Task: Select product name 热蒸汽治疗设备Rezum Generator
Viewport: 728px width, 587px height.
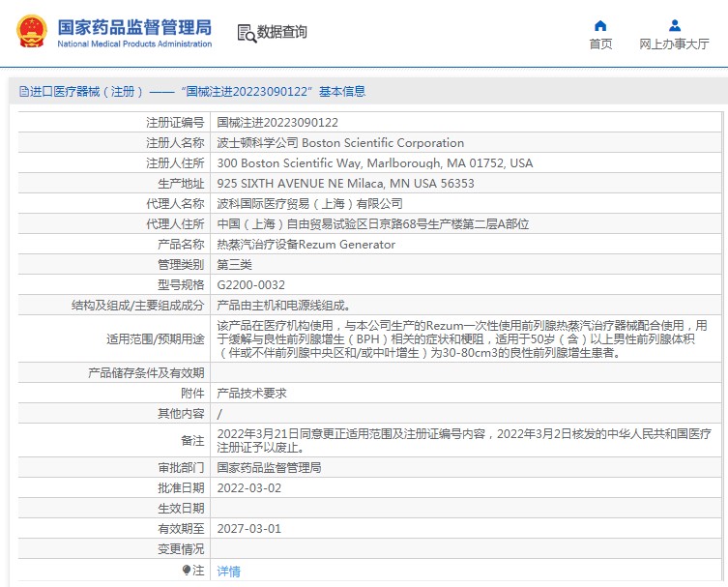Action: point(306,245)
